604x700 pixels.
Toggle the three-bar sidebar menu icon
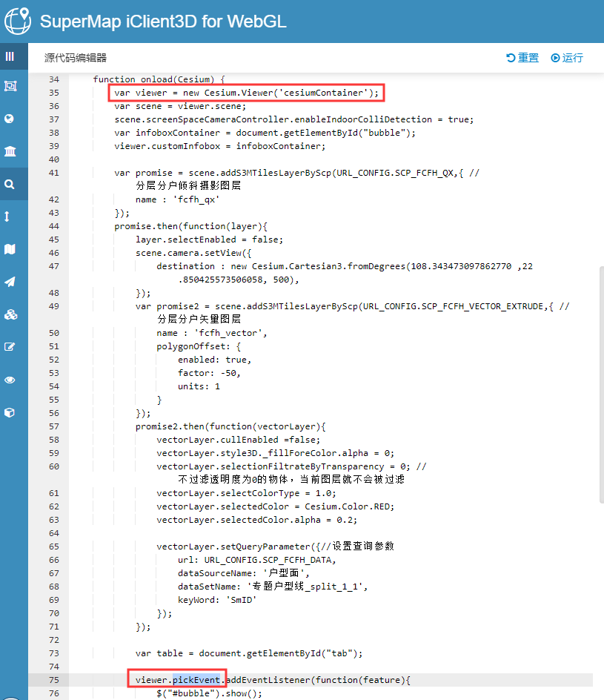10,56
